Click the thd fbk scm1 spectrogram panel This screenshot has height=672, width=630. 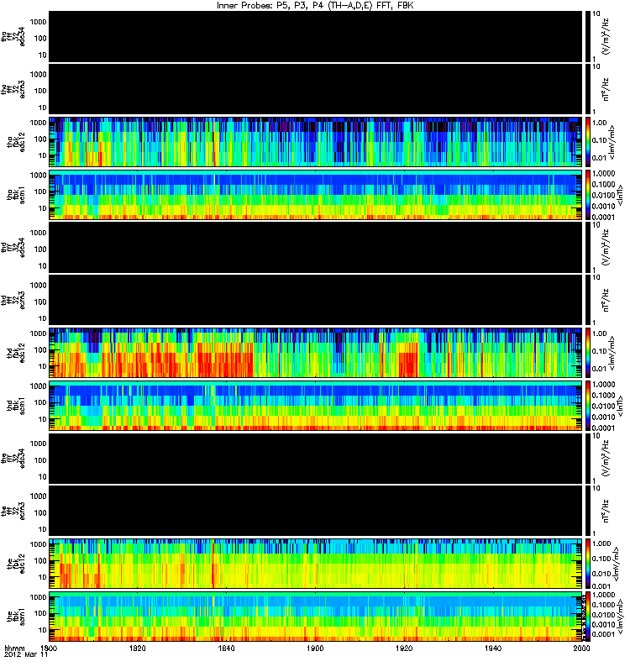[x=316, y=406]
